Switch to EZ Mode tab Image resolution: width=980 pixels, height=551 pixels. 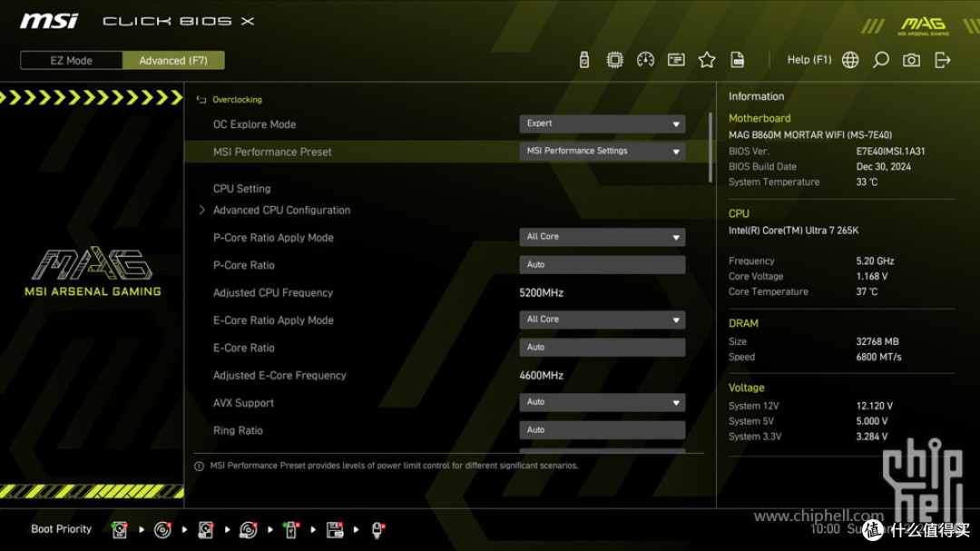coord(72,60)
